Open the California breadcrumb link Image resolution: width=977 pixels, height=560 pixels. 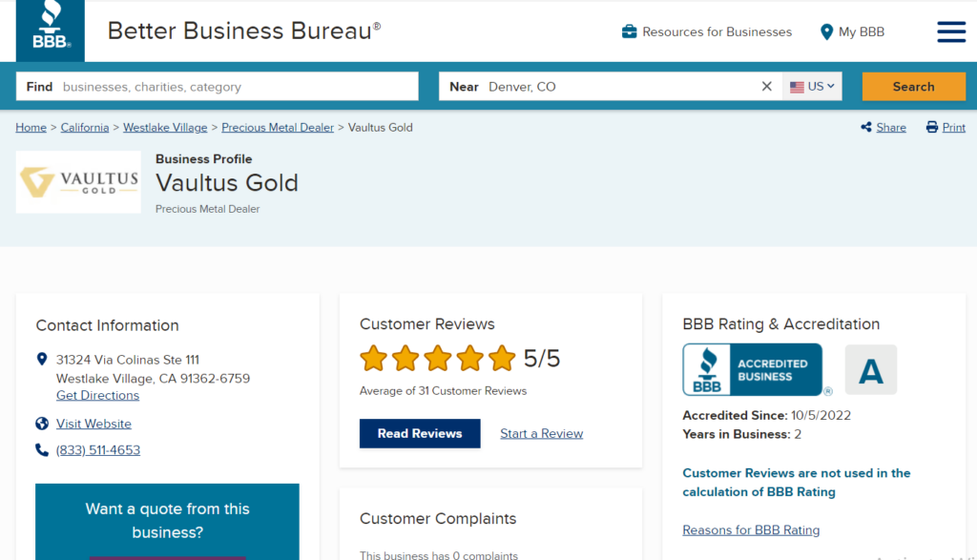85,128
